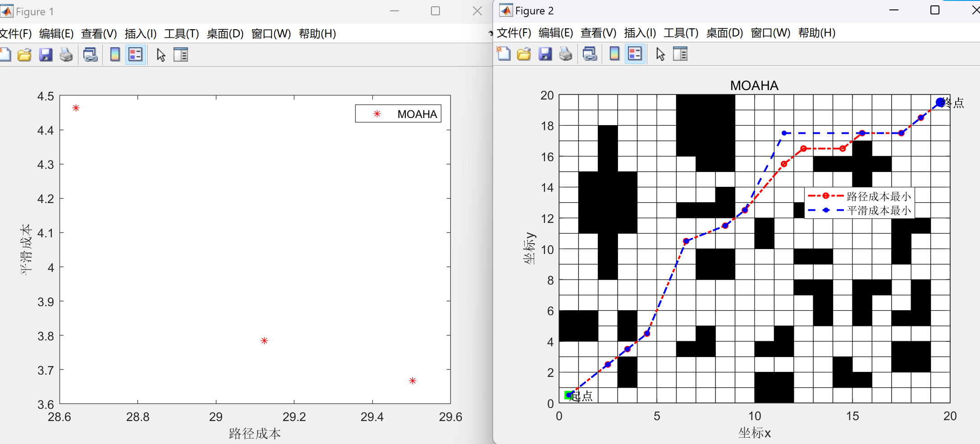Screen dimensions: 980x444
Task: Click Open File icon in Figure 2 toolbar
Action: 524,54
